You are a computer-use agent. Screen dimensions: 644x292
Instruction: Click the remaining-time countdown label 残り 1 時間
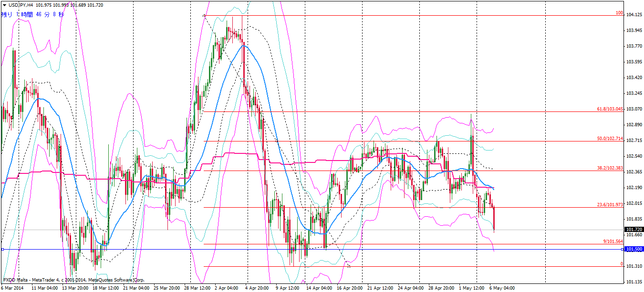(17, 14)
